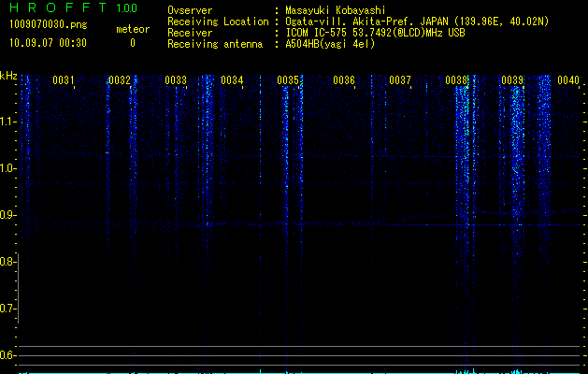
Task: Click the 0040 time marker
Action: click(568, 80)
